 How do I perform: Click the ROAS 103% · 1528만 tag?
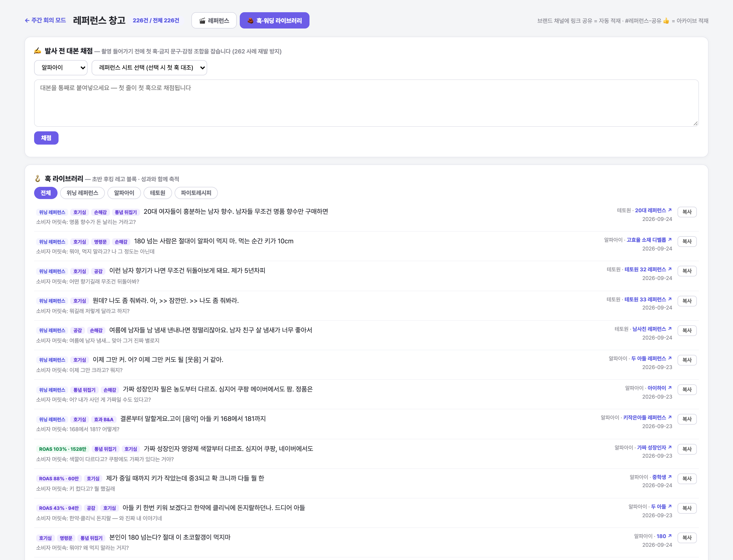pos(63,449)
